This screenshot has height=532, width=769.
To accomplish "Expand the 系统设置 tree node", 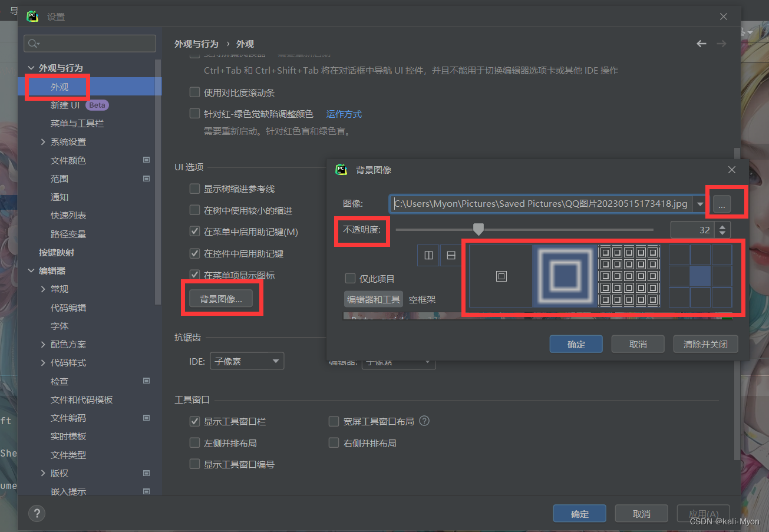I will pos(43,142).
